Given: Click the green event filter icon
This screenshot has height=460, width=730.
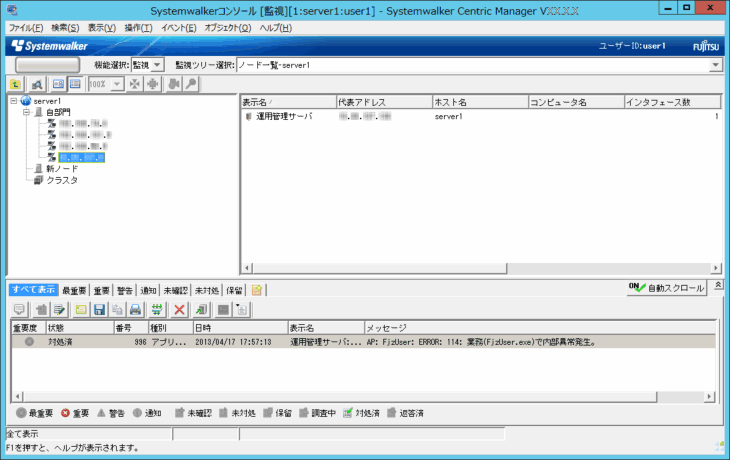Looking at the screenshot, I should [157, 310].
